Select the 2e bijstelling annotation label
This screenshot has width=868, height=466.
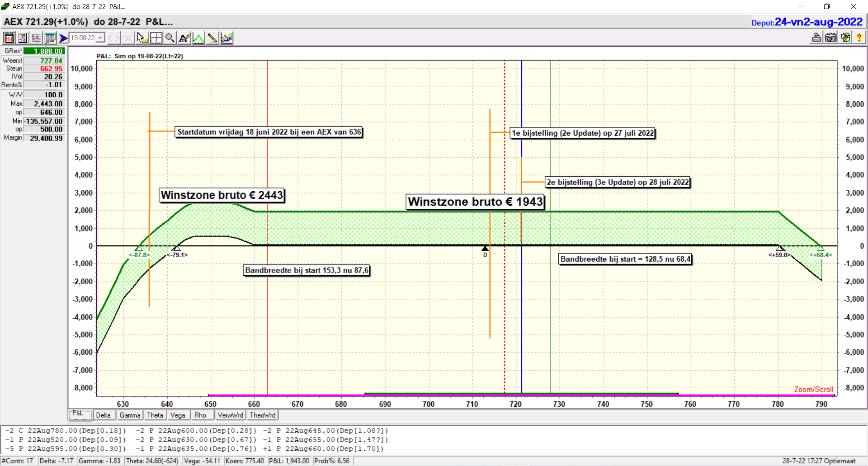(x=618, y=183)
